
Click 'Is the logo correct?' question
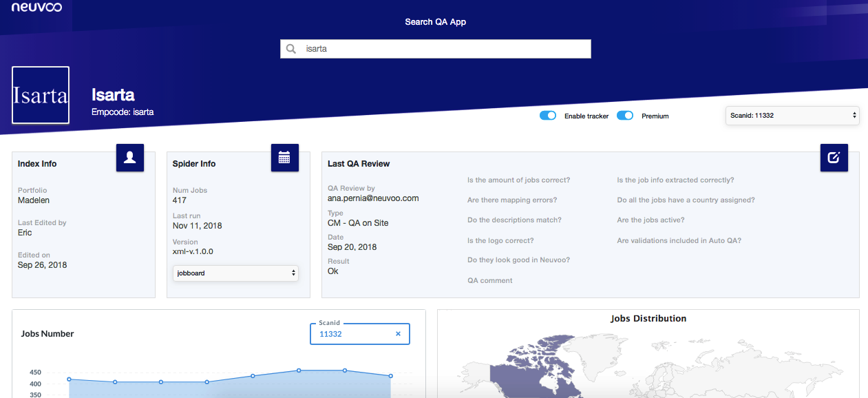pyautogui.click(x=500, y=241)
